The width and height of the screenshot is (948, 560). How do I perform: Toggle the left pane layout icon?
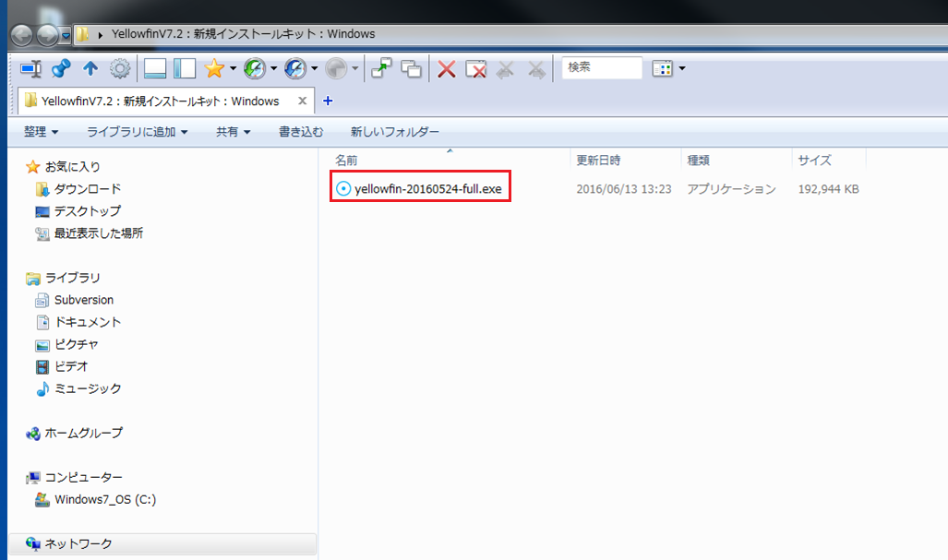coord(185,69)
